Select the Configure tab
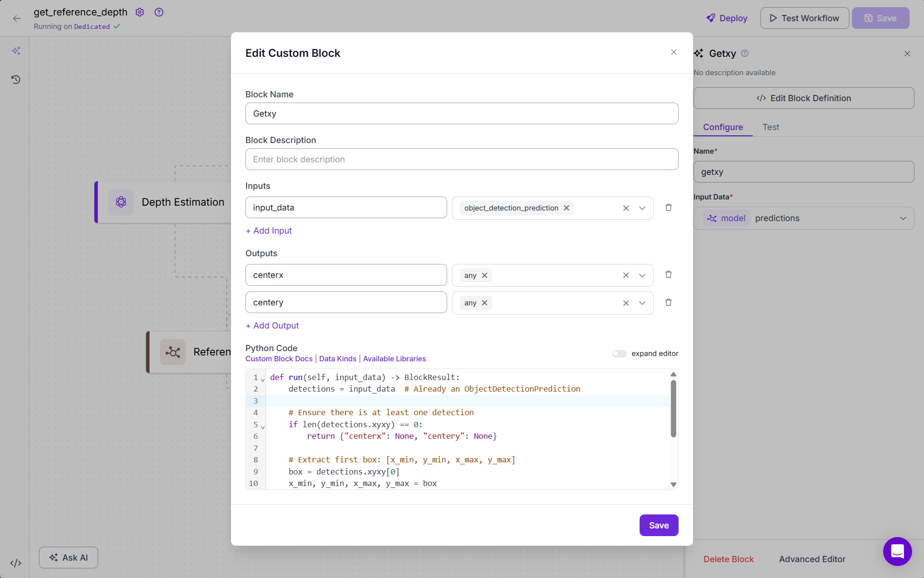This screenshot has height=578, width=924. (x=723, y=127)
